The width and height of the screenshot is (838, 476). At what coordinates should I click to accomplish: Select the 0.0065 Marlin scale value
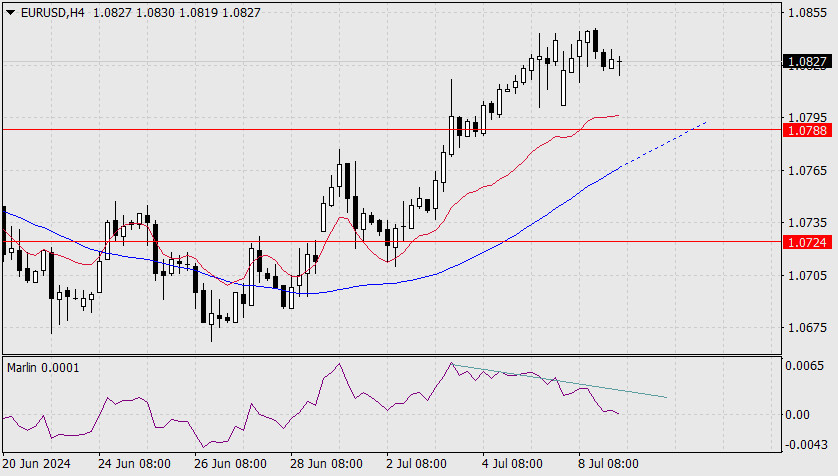[804, 366]
